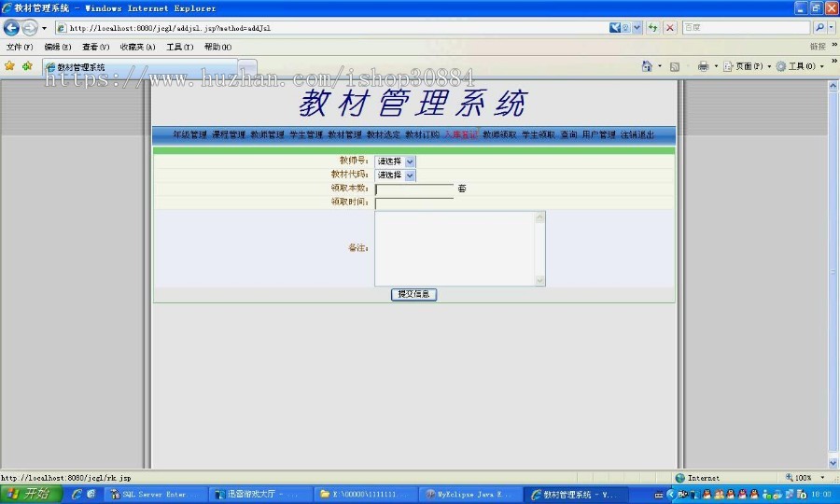This screenshot has width=840, height=504.
Task: Open the 帮助(H) menu
Action: pos(217,47)
